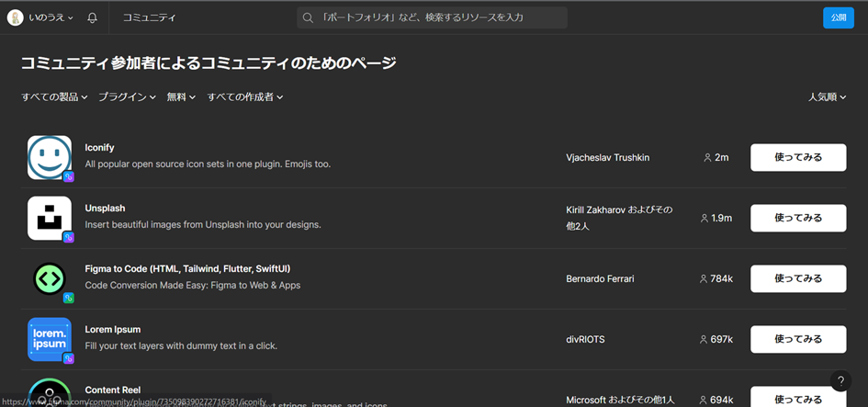The width and height of the screenshot is (868, 407).
Task: Open the Lorem Ipsum title link
Action: (113, 330)
